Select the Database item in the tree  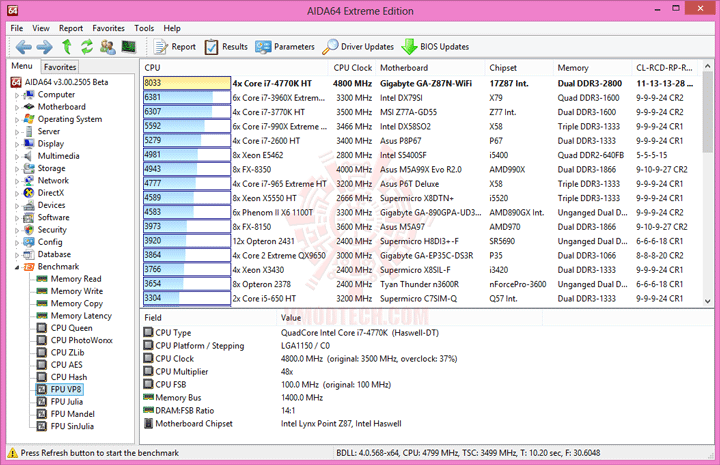point(54,254)
